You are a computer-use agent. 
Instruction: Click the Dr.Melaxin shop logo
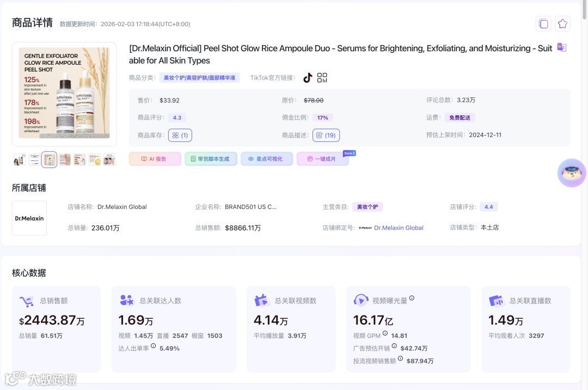(29, 218)
